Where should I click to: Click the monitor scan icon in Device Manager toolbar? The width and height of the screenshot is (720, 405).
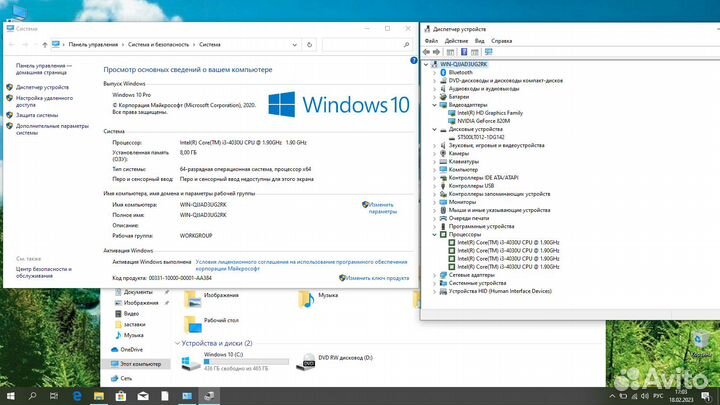pos(489,52)
